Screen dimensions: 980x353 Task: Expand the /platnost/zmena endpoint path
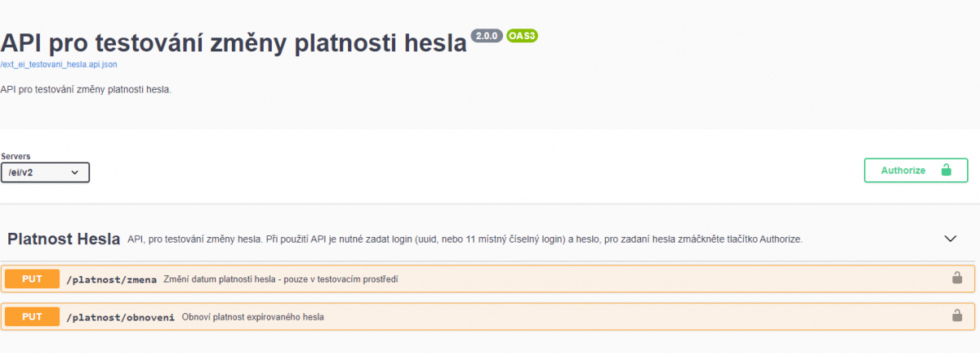pyautogui.click(x=111, y=279)
